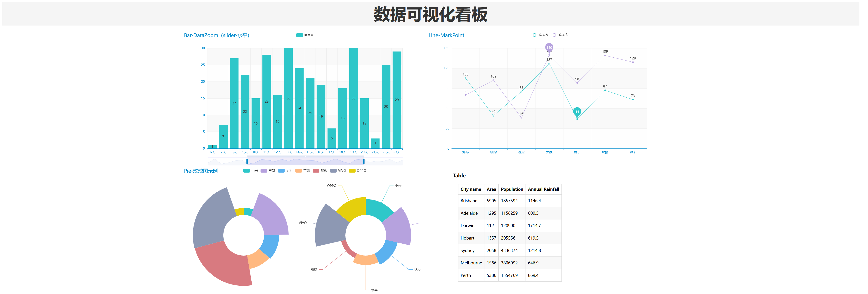Click the purple 140 MarkPoint bubble on 商家B line
Image resolution: width=868 pixels, height=294 pixels.
(x=550, y=47)
